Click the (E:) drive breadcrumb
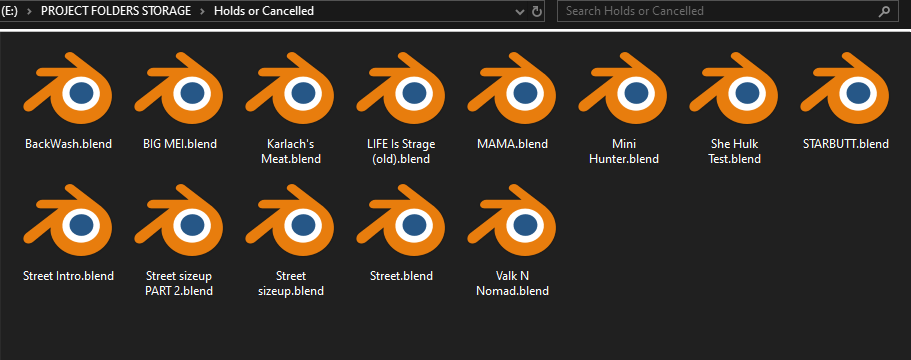This screenshot has width=911, height=360. (x=9, y=11)
